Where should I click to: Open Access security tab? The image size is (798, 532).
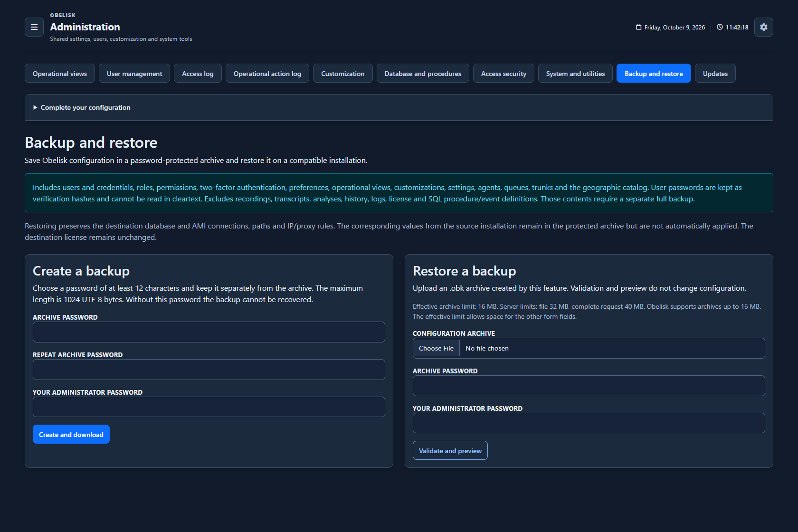coord(503,74)
